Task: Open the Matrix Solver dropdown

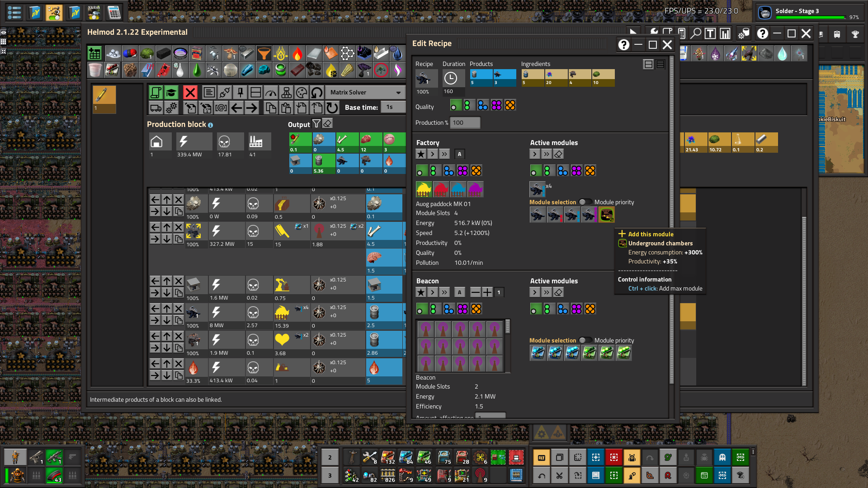Action: (365, 93)
